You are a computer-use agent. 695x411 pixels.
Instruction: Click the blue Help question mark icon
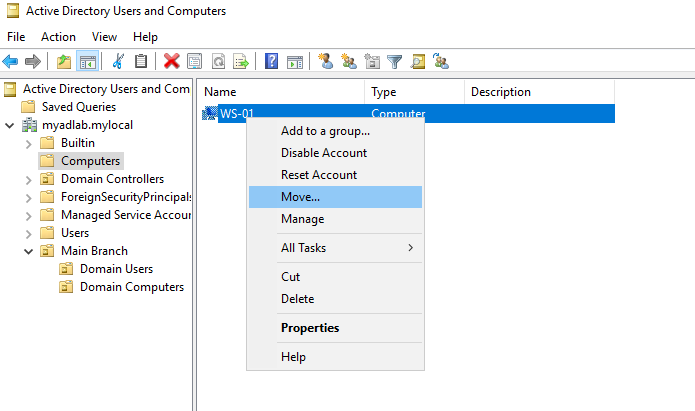(271, 62)
